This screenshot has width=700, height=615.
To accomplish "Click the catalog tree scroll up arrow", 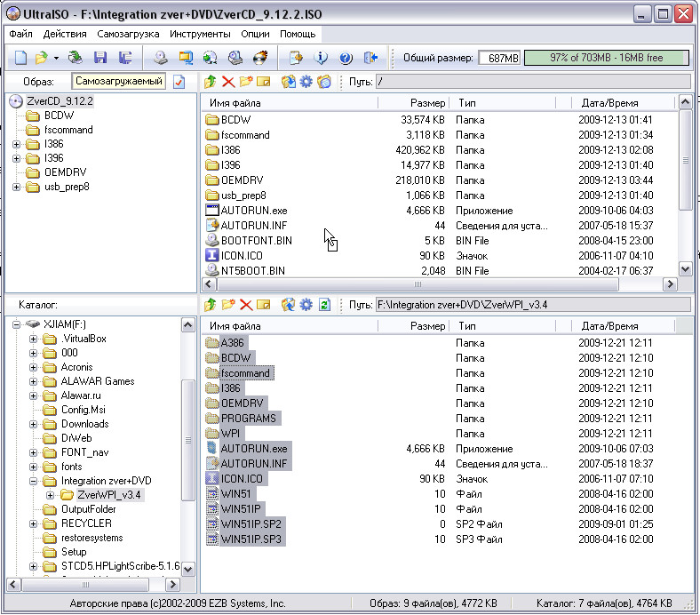I will pyautogui.click(x=188, y=325).
